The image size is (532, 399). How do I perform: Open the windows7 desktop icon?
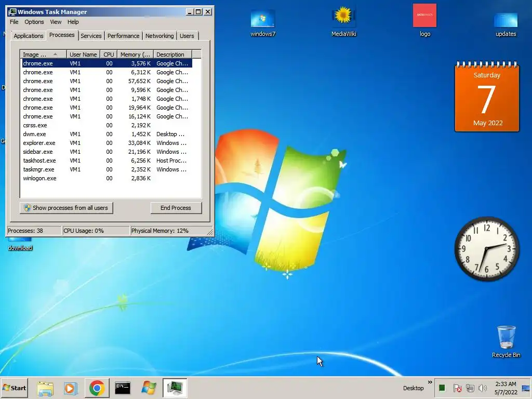(262, 22)
